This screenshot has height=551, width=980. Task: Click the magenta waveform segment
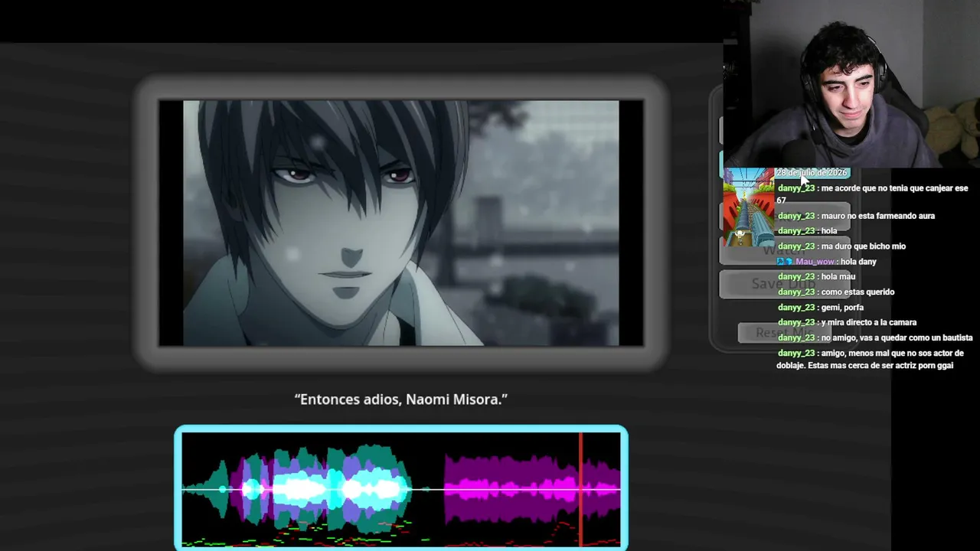click(x=532, y=489)
